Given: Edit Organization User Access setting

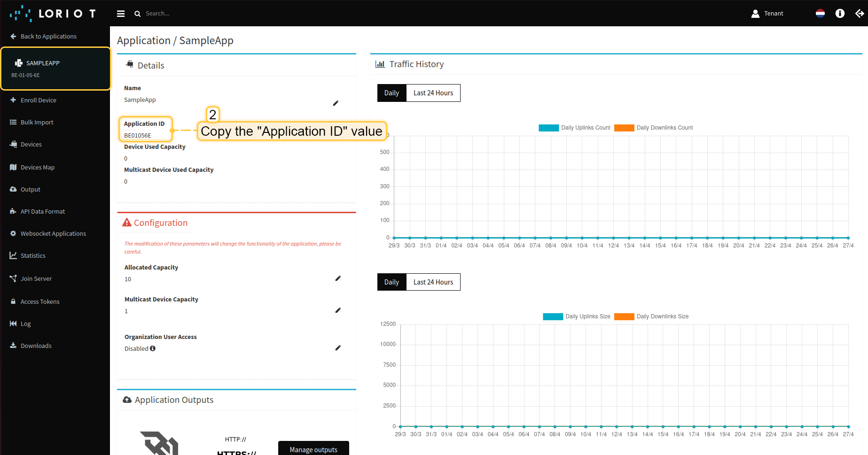Looking at the screenshot, I should [x=337, y=348].
